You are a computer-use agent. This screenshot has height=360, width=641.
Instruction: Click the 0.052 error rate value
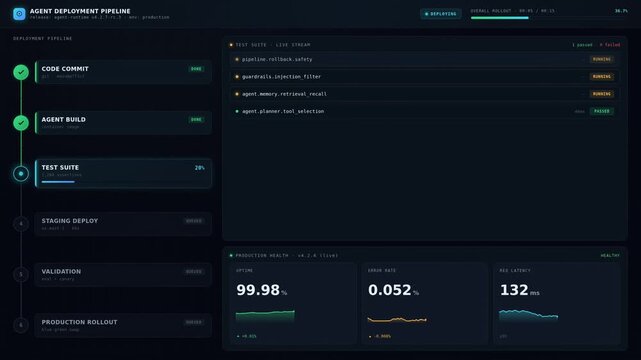point(390,290)
